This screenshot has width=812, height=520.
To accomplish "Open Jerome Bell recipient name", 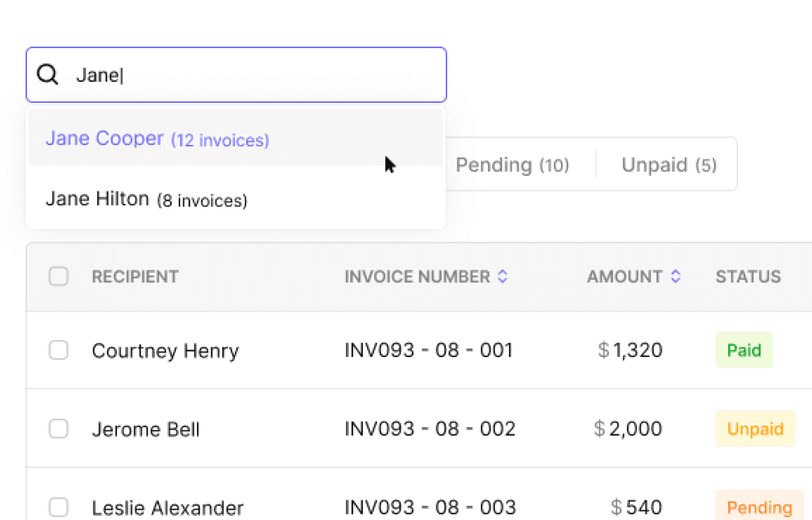I will pyautogui.click(x=146, y=429).
